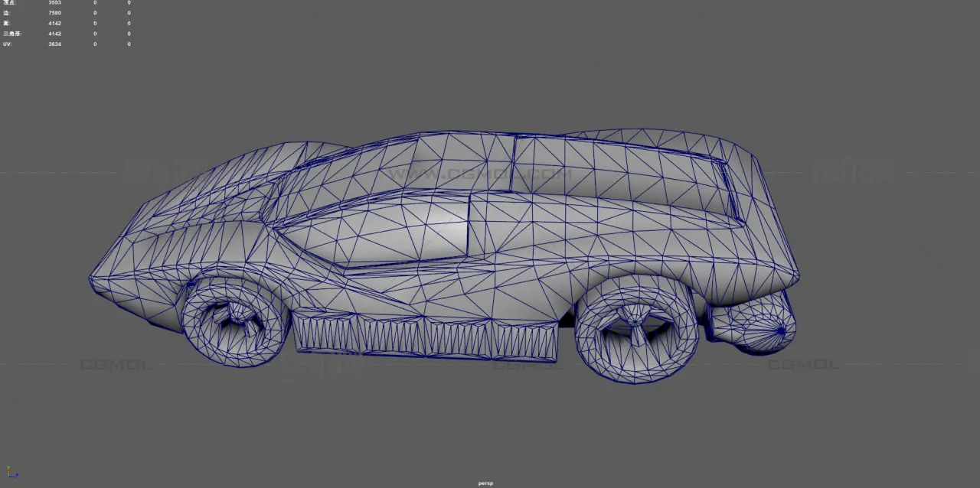Viewport: 980px width, 488px height.
Task: Click the UV label in the poly count HUD
Action: [x=7, y=44]
